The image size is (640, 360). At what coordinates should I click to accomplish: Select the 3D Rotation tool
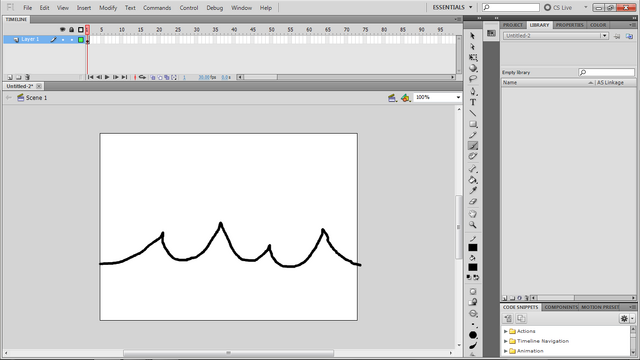tap(473, 68)
